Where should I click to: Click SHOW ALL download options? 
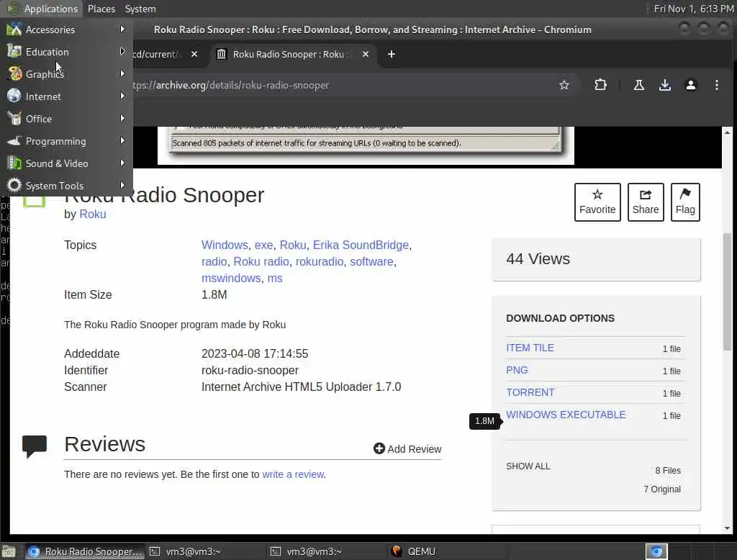[x=528, y=466]
